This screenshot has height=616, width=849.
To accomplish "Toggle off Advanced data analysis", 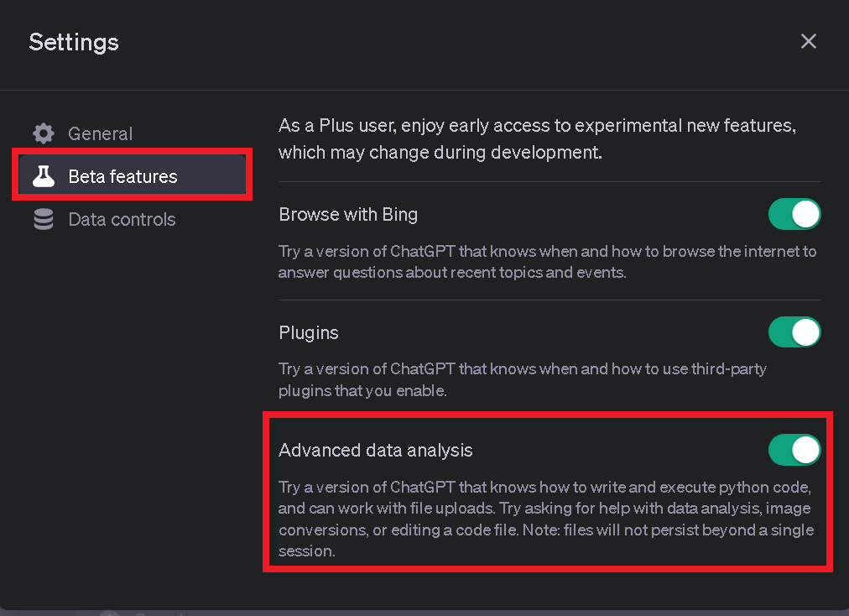I will (794, 450).
